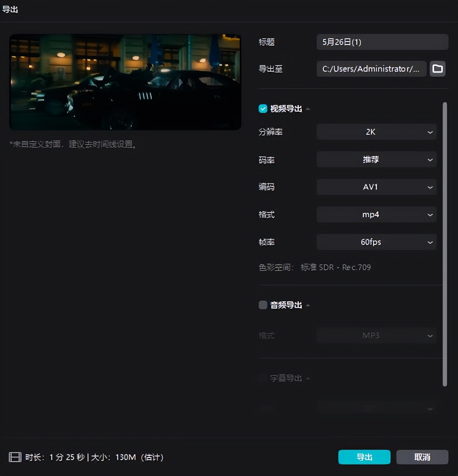The width and height of the screenshot is (458, 476).
Task: Open the 编码 dropdown showing AV1
Action: pyautogui.click(x=376, y=187)
